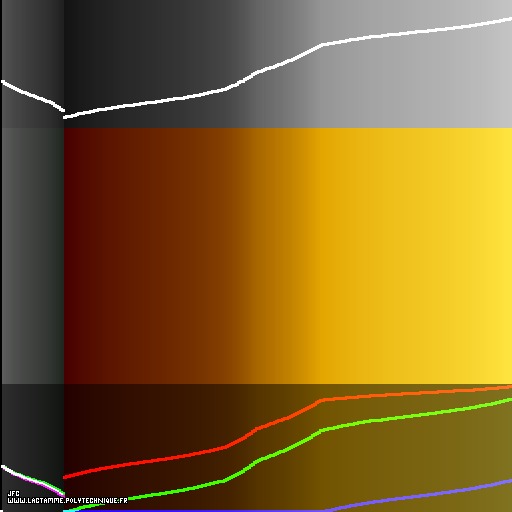Select the green channel curve in the bottom band
Viewport: 512px width, 512px height.
coord(288,454)
